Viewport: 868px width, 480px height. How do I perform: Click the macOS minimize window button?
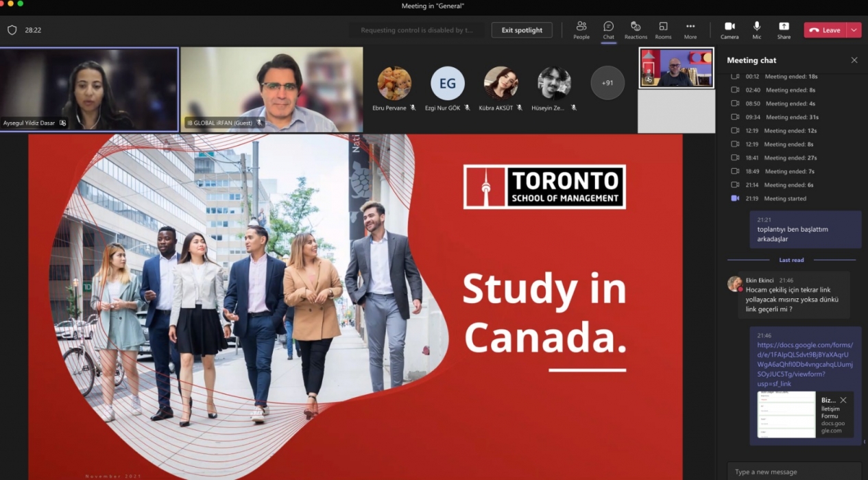click(x=10, y=3)
